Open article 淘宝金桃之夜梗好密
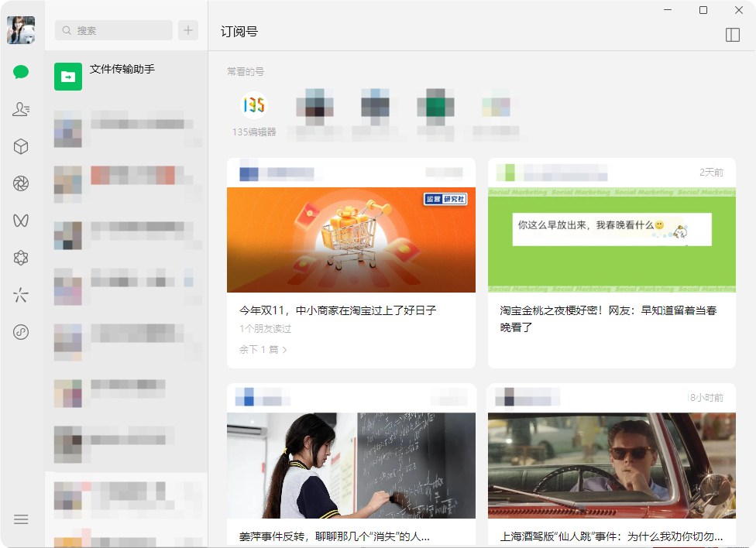The image size is (756, 548). click(609, 319)
